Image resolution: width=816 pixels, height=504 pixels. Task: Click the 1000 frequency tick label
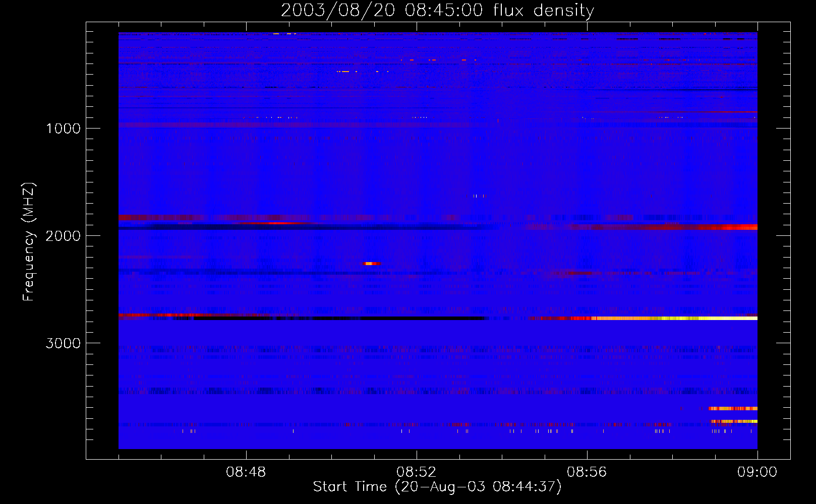tap(63, 129)
